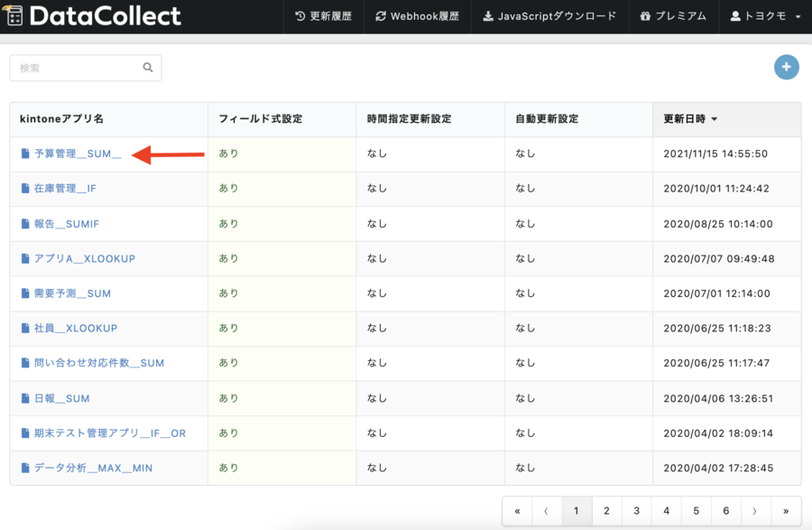
Task: Open JavaScriptダウンロード menu item
Action: click(549, 16)
